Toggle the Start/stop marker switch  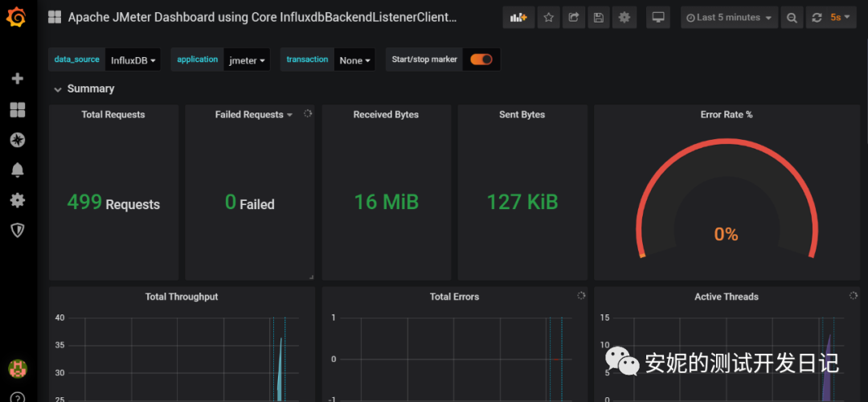tap(481, 59)
